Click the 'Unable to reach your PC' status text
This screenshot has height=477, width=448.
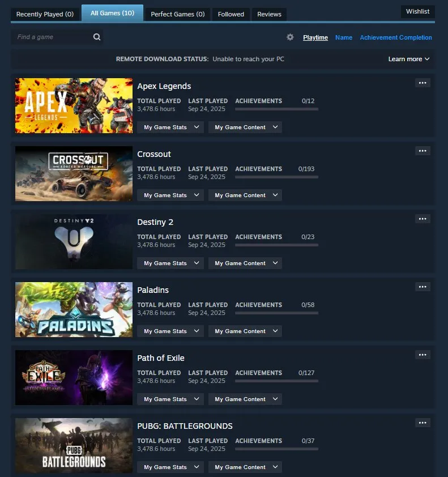click(x=248, y=59)
